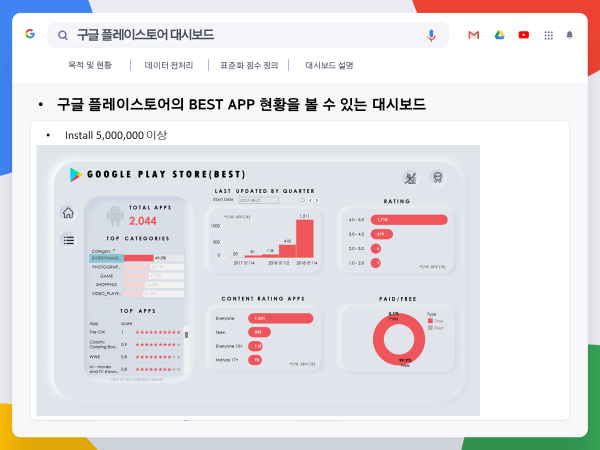Click the Category header sort icon
Screen dimensions: 600x450
[x=114, y=251]
